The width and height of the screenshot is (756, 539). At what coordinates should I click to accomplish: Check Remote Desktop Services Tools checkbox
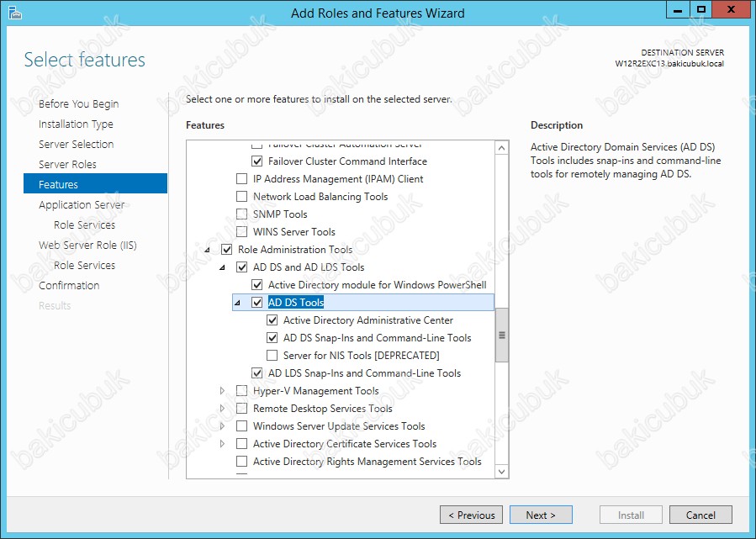[x=241, y=409]
